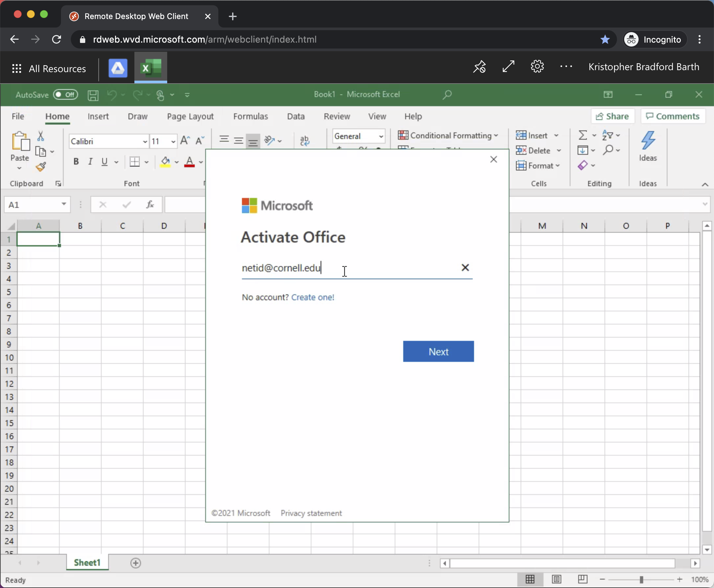The height and width of the screenshot is (588, 714).
Task: Decrease font size with the smaller A icon
Action: (x=200, y=141)
